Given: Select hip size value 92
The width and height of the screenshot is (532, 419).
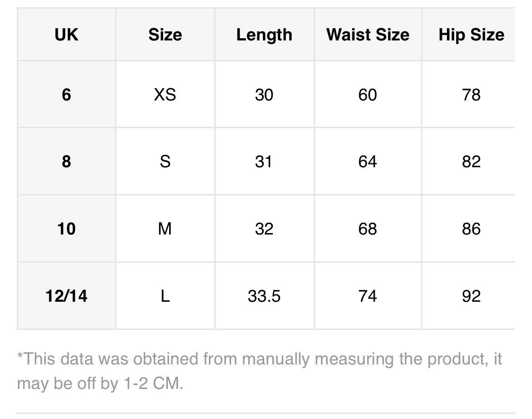Looking at the screenshot, I should coord(471,296).
